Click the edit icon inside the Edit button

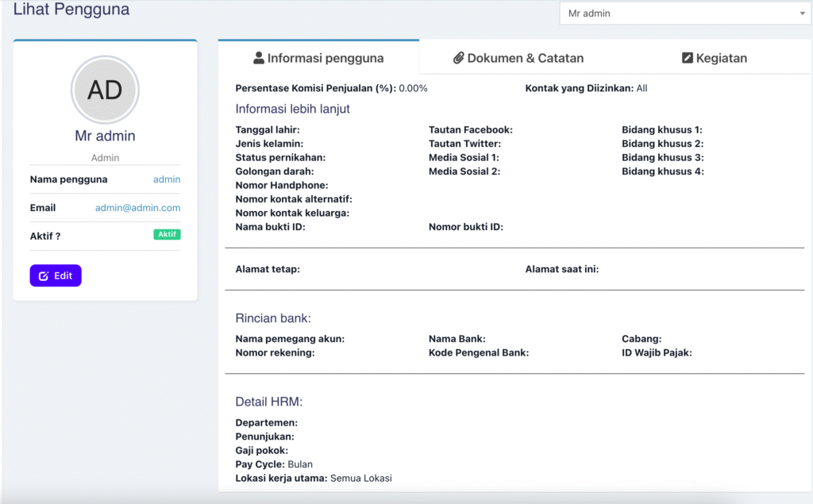click(44, 276)
